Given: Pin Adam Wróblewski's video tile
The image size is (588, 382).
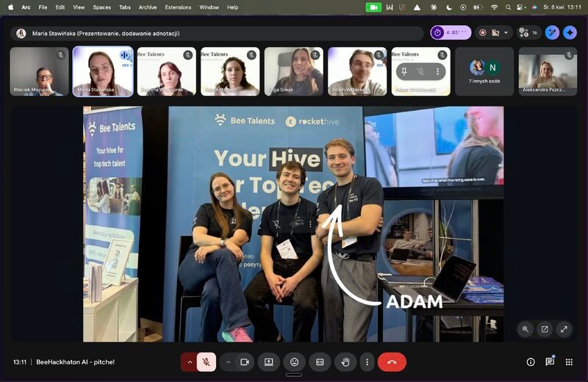Looking at the screenshot, I should click(404, 71).
